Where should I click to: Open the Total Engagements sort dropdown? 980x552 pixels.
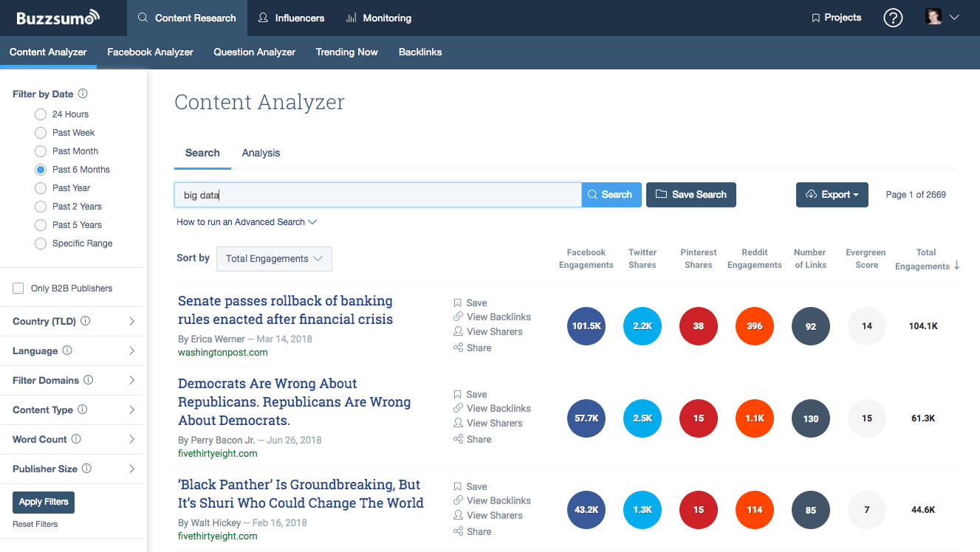click(x=274, y=259)
